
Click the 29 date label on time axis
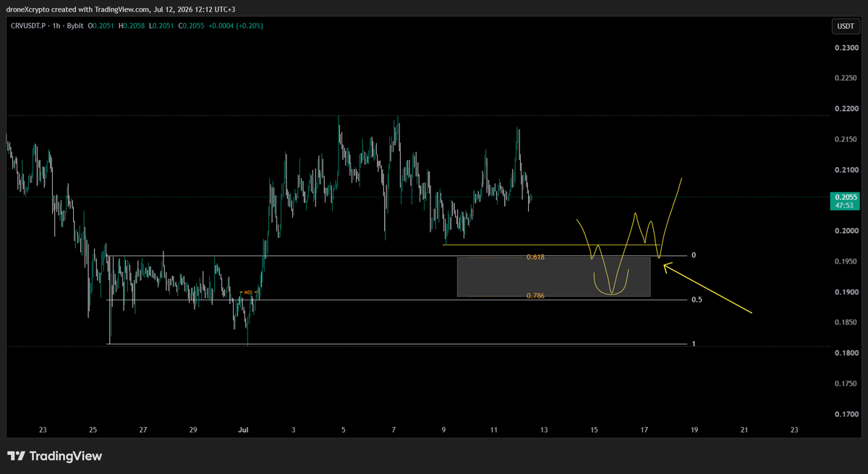[193, 430]
